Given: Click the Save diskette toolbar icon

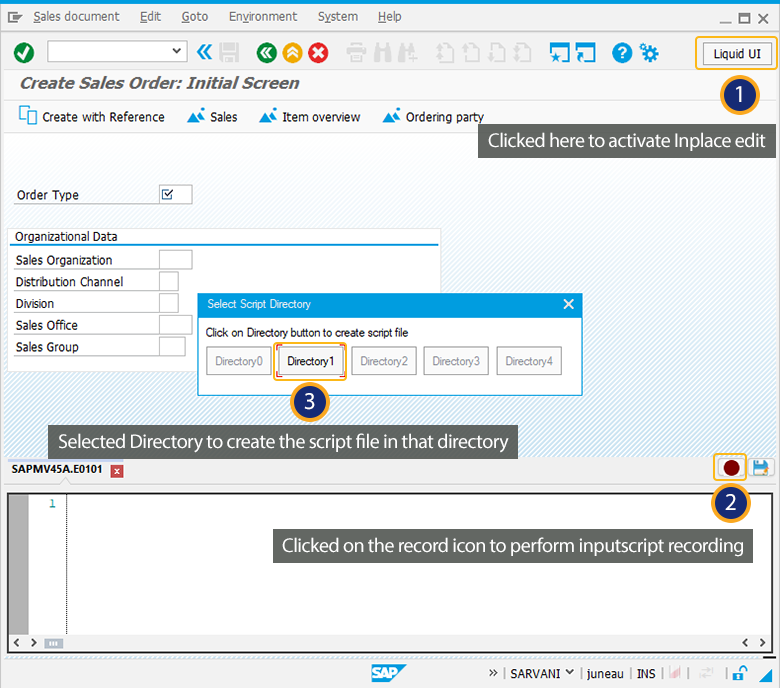Looking at the screenshot, I should point(229,52).
